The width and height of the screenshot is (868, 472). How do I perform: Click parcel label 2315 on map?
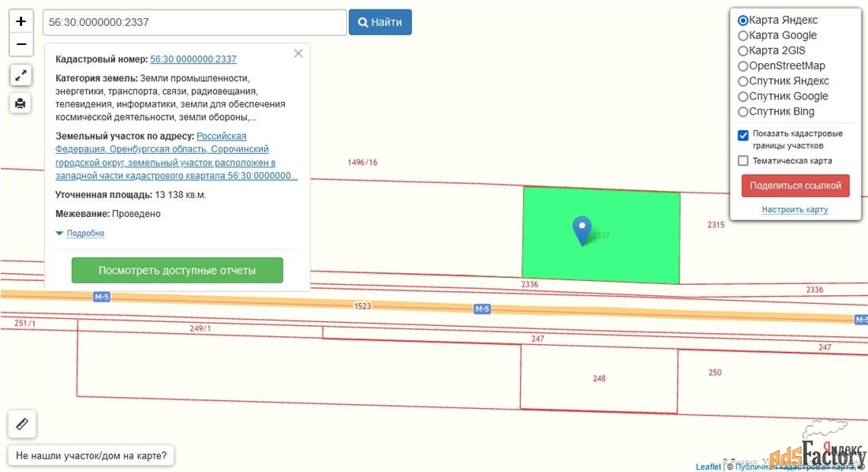[x=715, y=225]
